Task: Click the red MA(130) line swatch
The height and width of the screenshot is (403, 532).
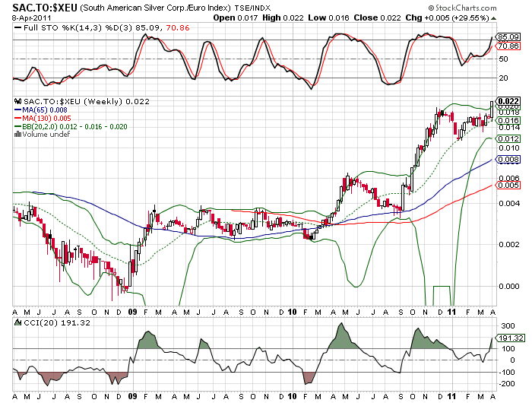Action: (18, 119)
